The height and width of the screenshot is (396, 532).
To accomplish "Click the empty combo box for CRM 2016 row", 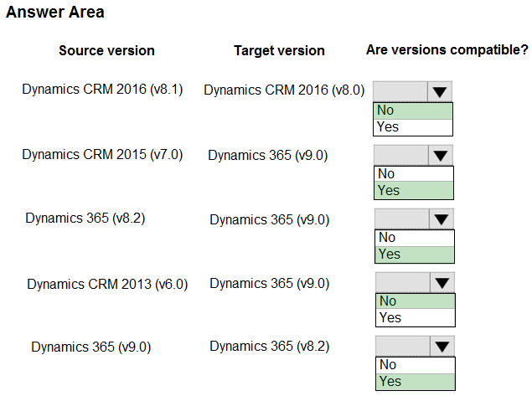I will tap(400, 91).
